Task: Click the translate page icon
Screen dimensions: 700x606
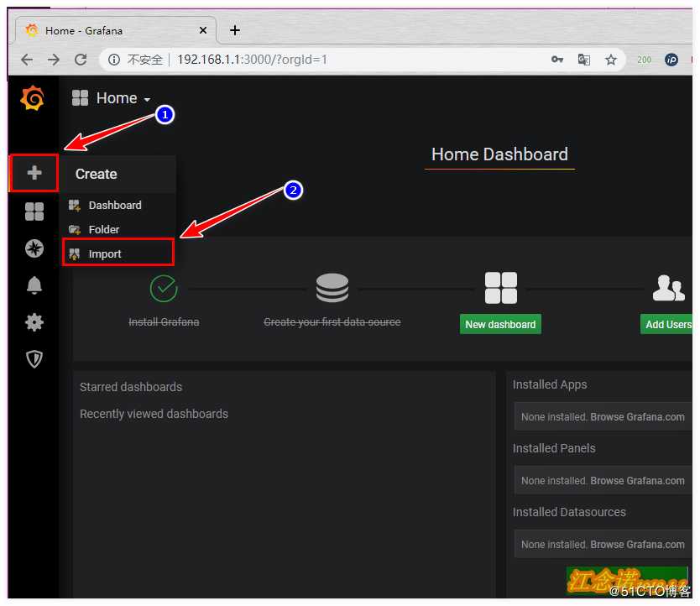Action: coord(584,60)
